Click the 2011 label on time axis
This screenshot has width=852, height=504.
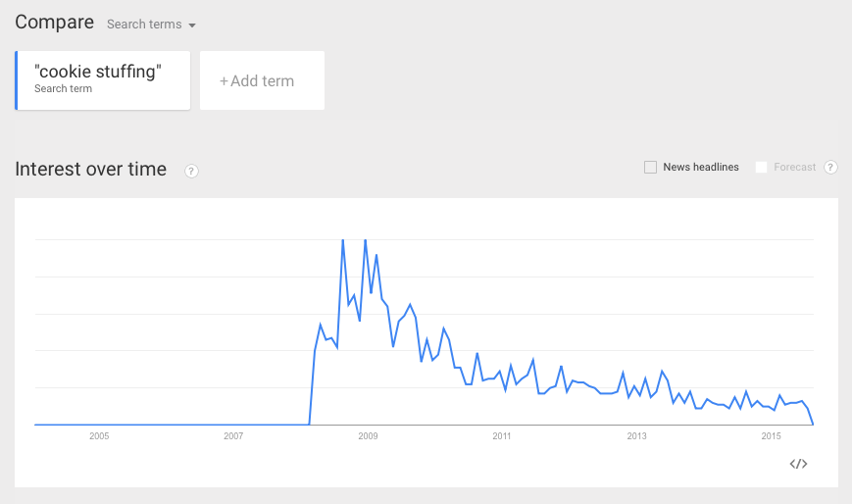tap(502, 436)
